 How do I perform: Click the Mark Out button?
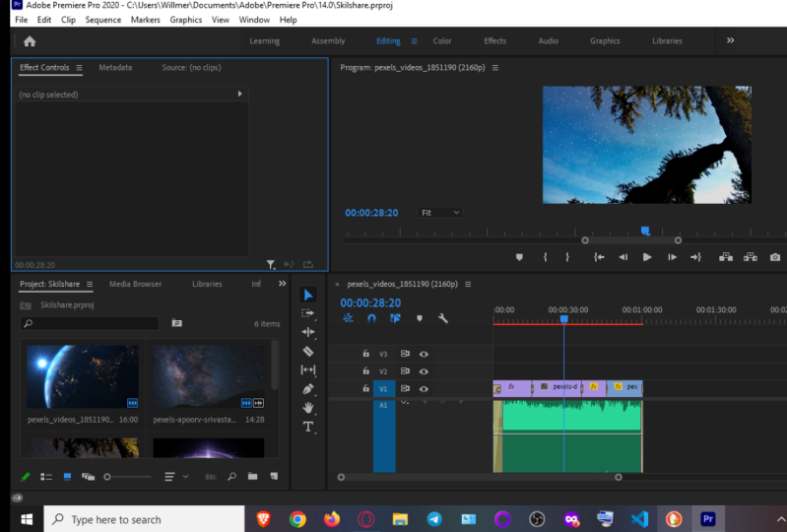(567, 257)
